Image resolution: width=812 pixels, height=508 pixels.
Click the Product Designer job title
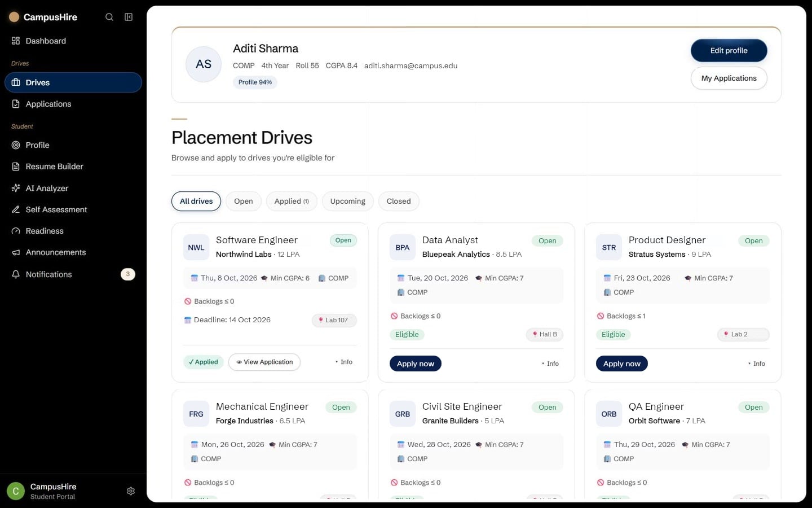(667, 240)
